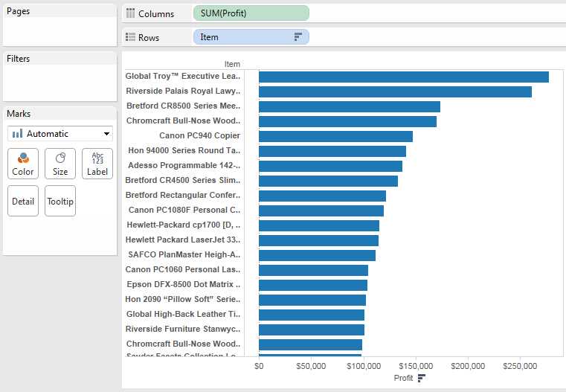The image size is (566, 392).
Task: Click the Hon 94000 Series Round Ta.. label
Action: point(184,150)
